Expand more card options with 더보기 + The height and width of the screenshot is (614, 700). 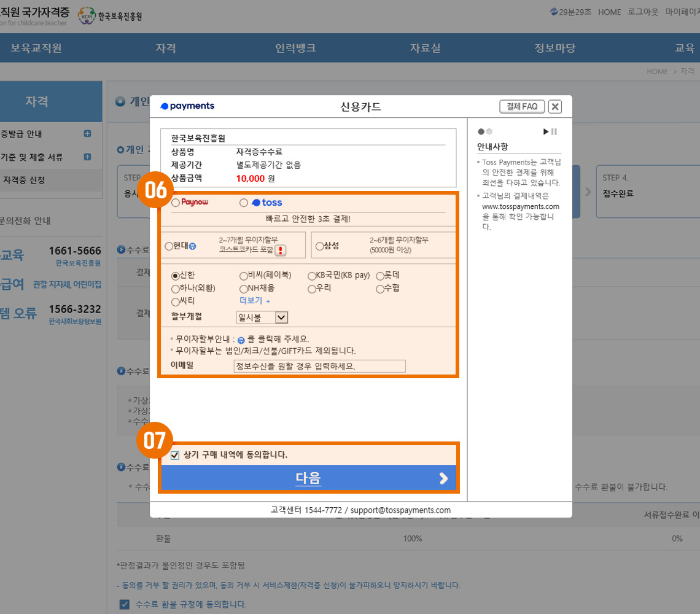coord(255,301)
